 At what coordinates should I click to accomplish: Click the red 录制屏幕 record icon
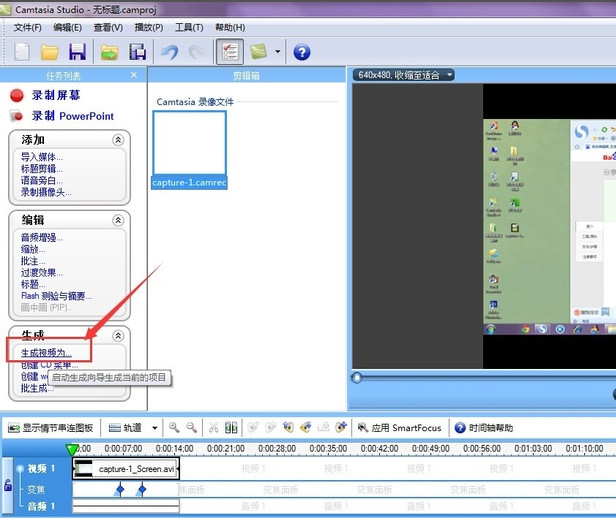click(16, 96)
